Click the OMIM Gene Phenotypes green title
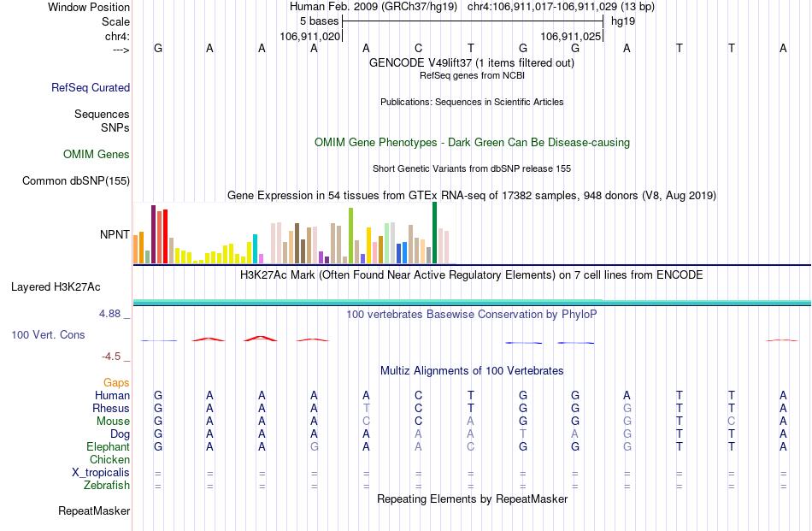 pyautogui.click(x=472, y=143)
